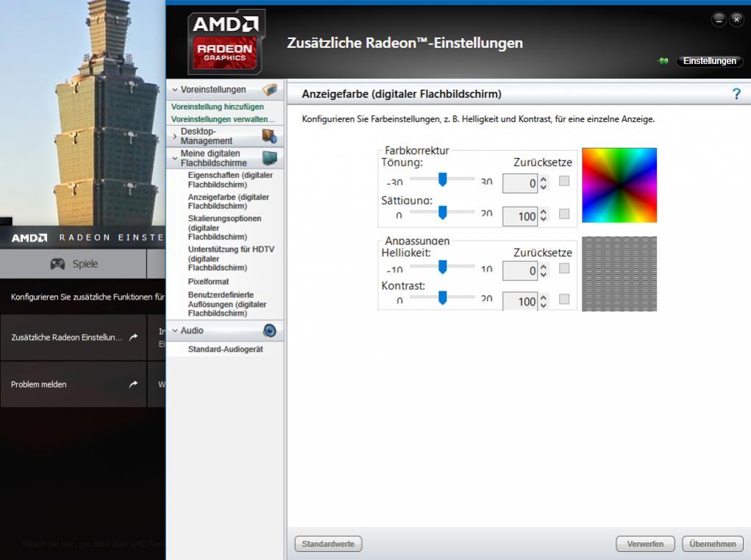
Task: Click the arrow icon beside Problem melden
Action: coord(134,384)
